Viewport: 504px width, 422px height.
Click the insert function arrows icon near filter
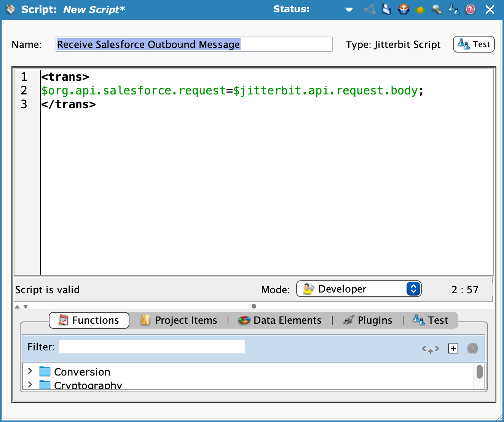pyautogui.click(x=430, y=349)
